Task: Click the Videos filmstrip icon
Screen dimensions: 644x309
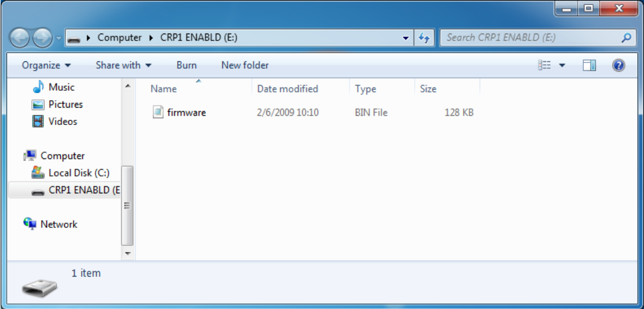Action: 38,122
